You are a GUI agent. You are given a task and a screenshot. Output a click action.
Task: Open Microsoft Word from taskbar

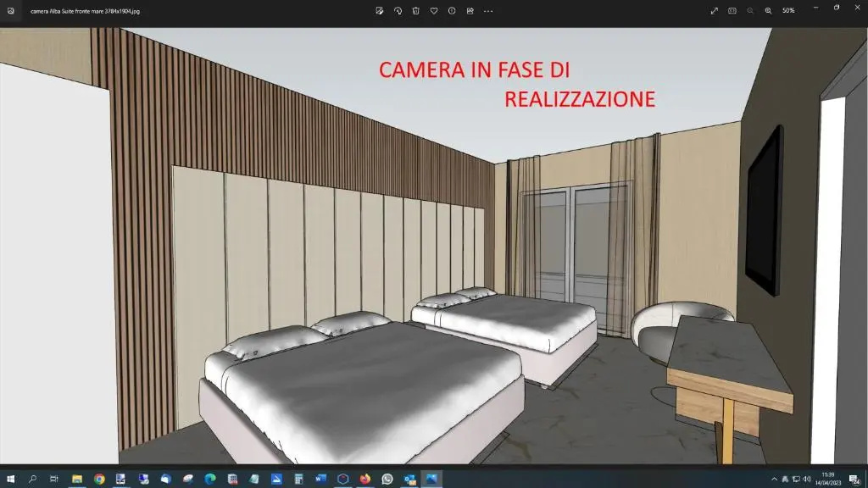pyautogui.click(x=320, y=480)
